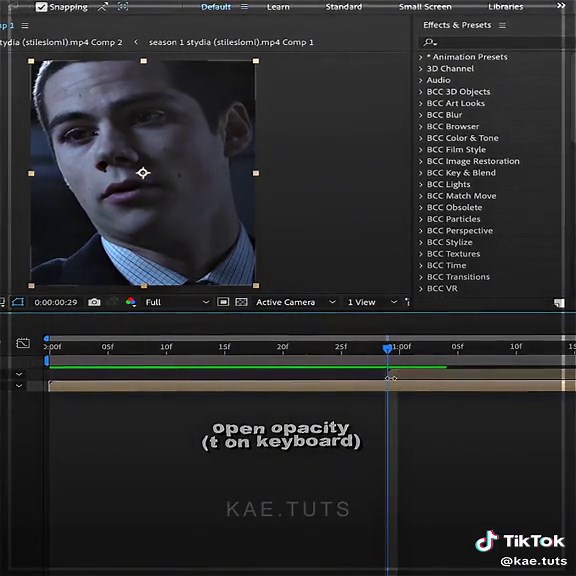Select the BCC Key & Blend row

pos(457,173)
